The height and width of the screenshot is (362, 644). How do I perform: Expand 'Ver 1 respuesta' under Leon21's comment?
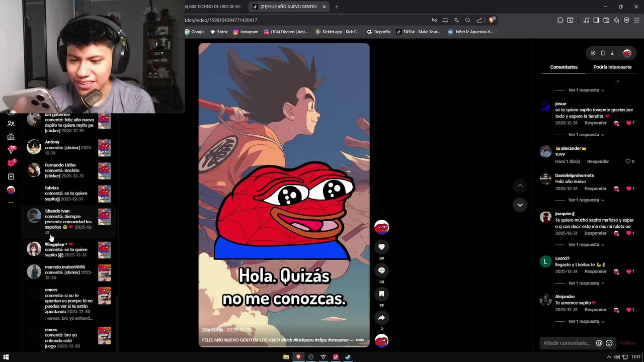point(586,283)
